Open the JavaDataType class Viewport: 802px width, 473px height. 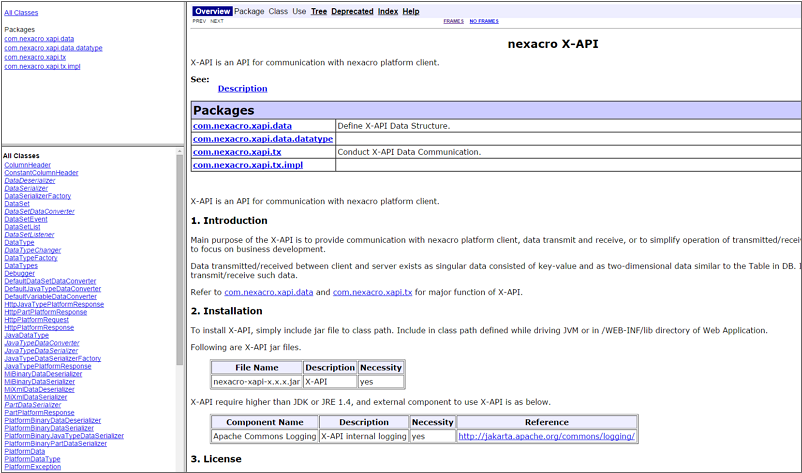pyautogui.click(x=27, y=335)
